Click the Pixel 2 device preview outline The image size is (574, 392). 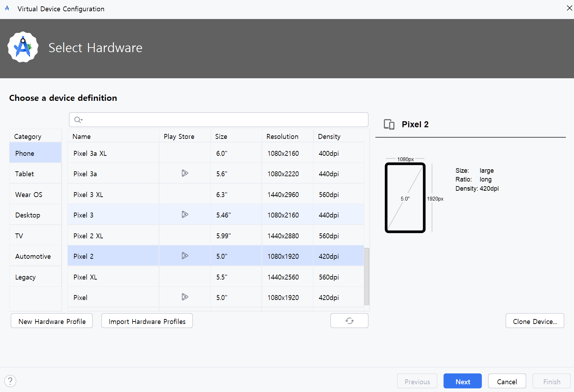405,198
